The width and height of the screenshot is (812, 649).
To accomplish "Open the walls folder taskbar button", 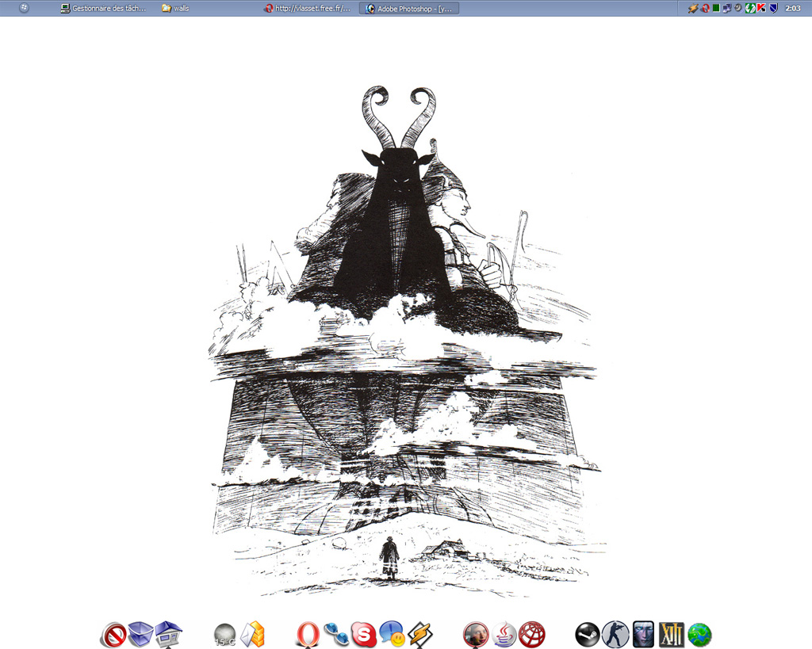I will click(175, 8).
